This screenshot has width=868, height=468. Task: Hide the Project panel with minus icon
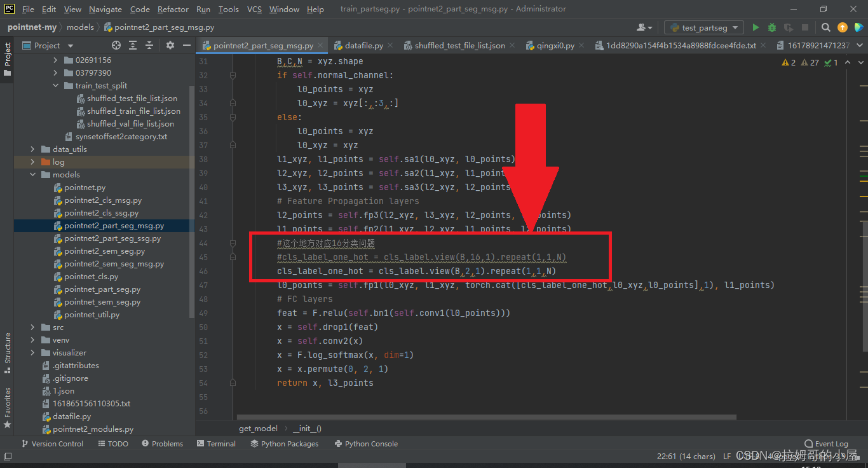click(187, 45)
